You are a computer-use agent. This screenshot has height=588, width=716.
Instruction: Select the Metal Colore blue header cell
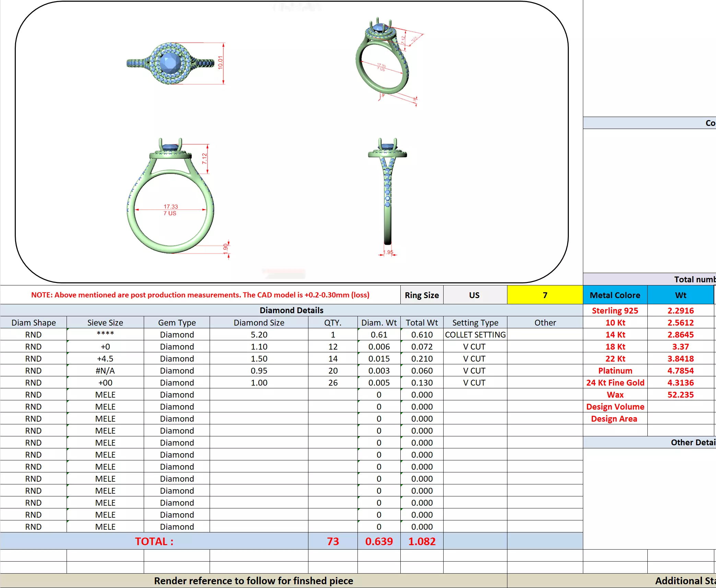point(615,295)
